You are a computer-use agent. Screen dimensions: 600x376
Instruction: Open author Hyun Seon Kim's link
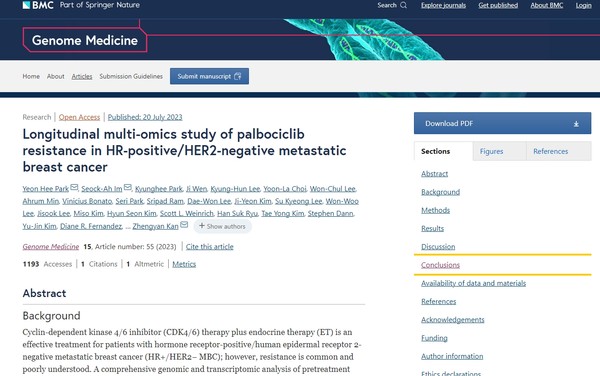tap(132, 214)
